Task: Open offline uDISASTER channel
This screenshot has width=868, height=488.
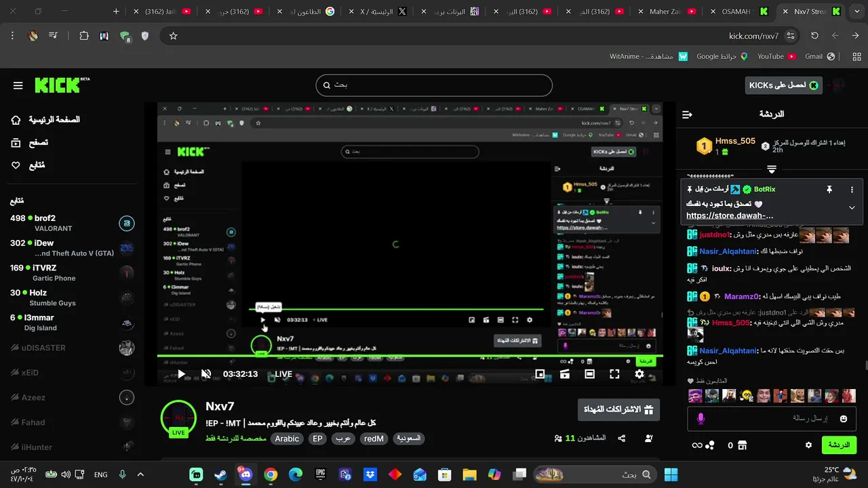Action: (x=71, y=348)
